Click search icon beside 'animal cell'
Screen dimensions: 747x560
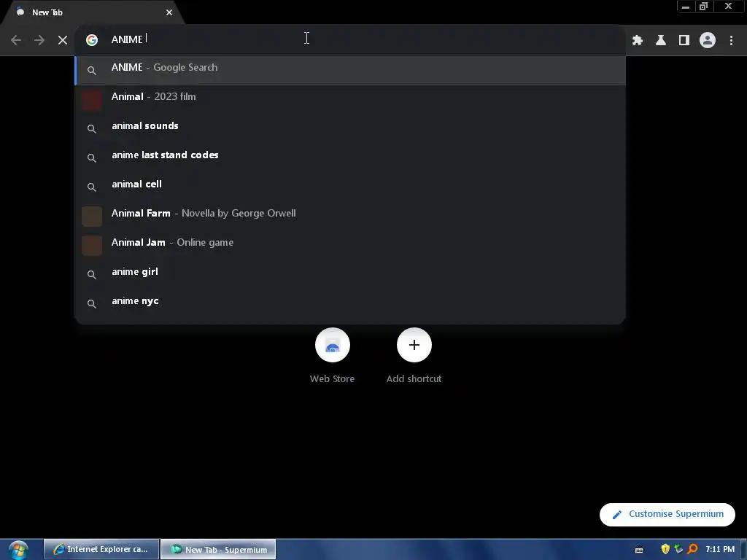(x=92, y=187)
